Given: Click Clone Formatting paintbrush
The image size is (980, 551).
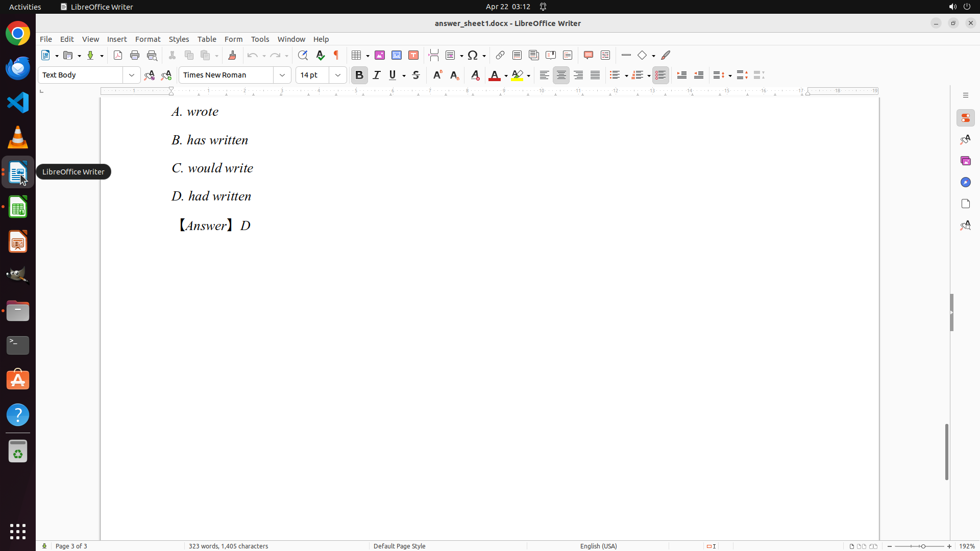Looking at the screenshot, I should 232,55.
